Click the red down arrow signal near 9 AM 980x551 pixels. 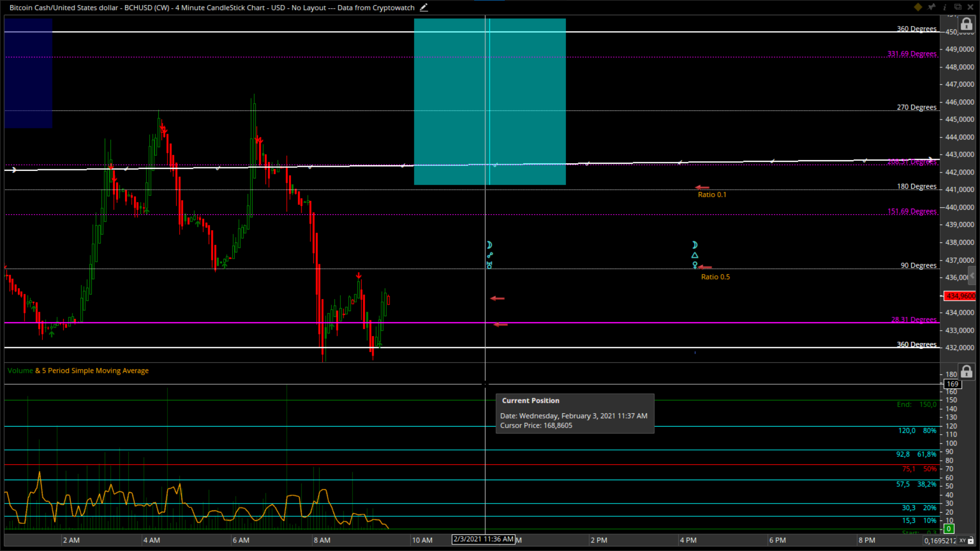pos(359,276)
